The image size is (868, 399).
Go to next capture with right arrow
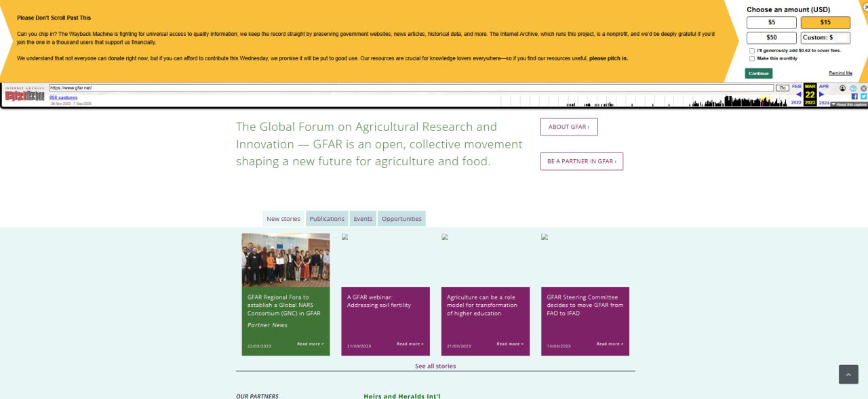click(821, 95)
